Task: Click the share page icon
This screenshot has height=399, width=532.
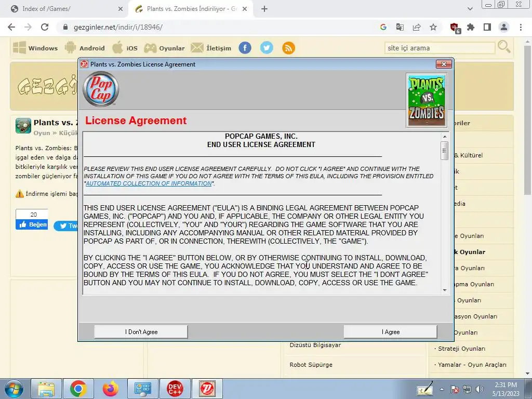Action: [417, 27]
